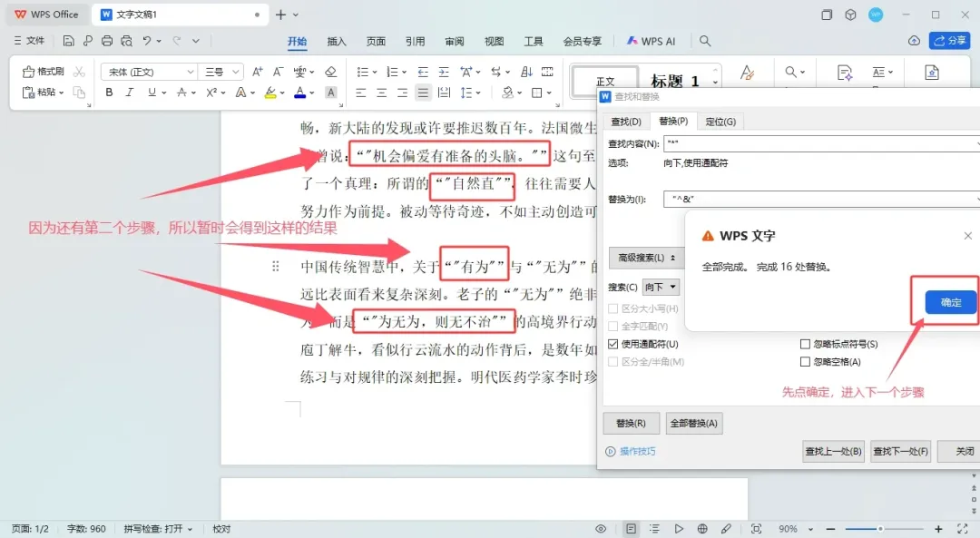The image size is (980, 538).
Task: Click 查找下一处(F) button
Action: [901, 451]
